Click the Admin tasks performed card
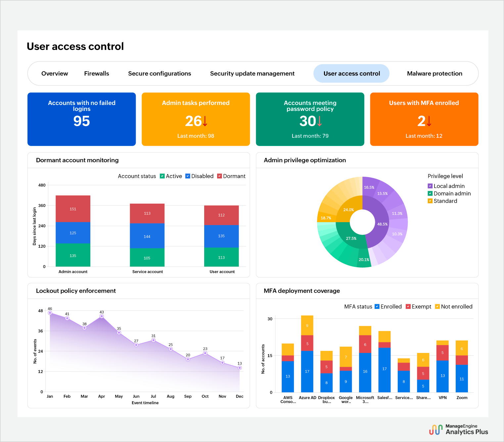 pos(196,119)
